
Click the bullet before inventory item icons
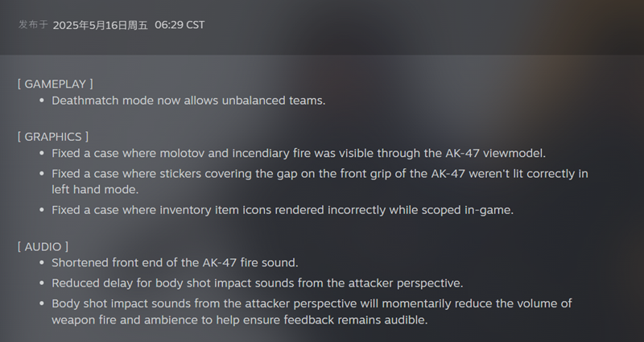42,210
